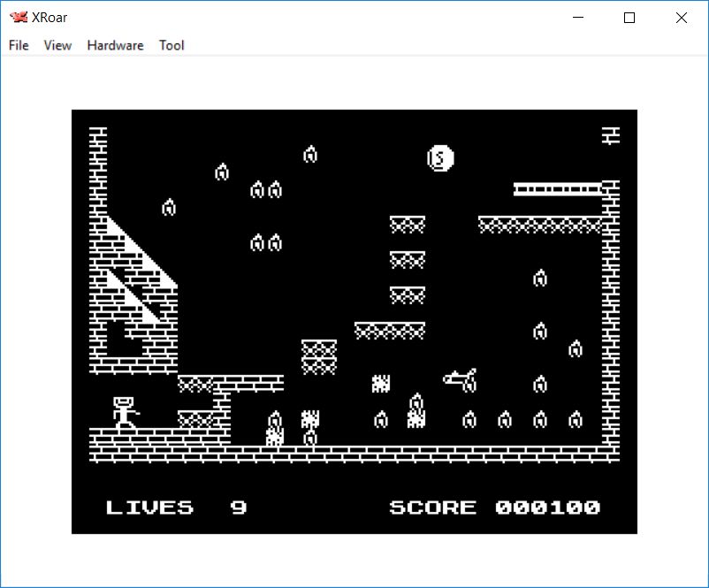
Task: Click the lives count number 9
Action: tap(239, 508)
